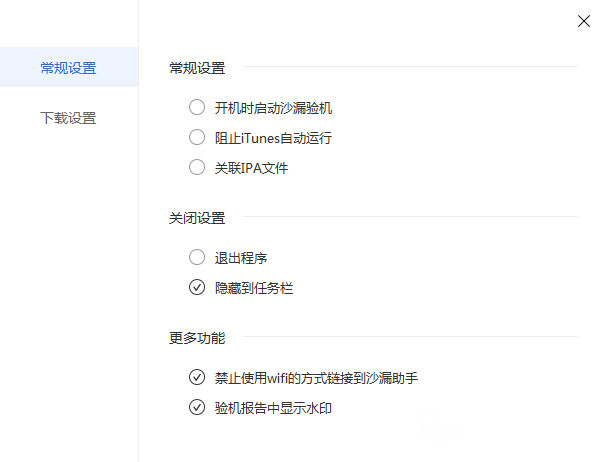The height and width of the screenshot is (462, 607).
Task: Select the 退出程序 radio circle
Action: [x=196, y=258]
